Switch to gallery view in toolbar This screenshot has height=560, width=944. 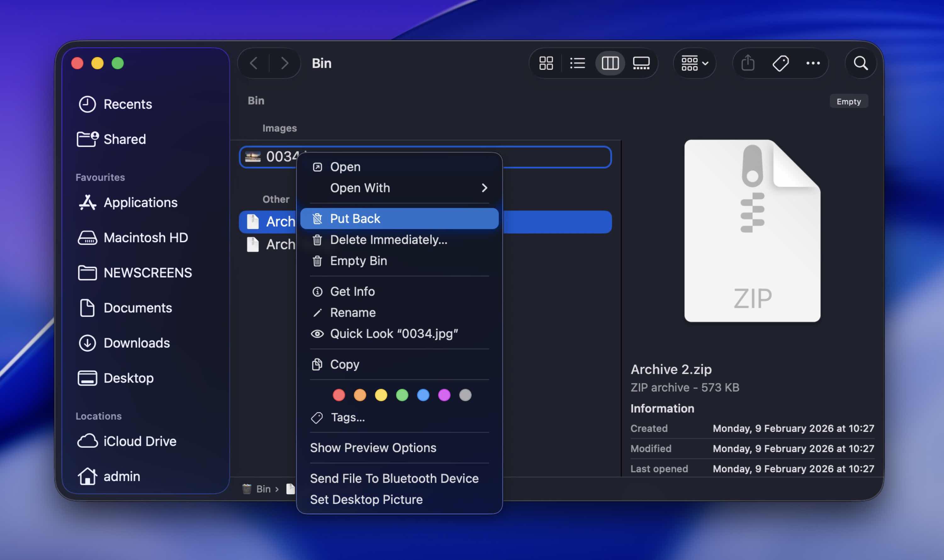click(x=641, y=63)
